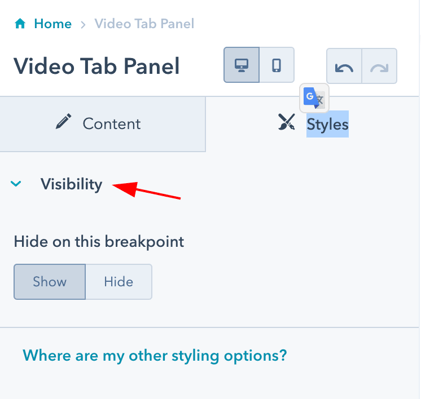Open the Styles tab label
Viewport: 421px width, 399px height.
coord(328,124)
